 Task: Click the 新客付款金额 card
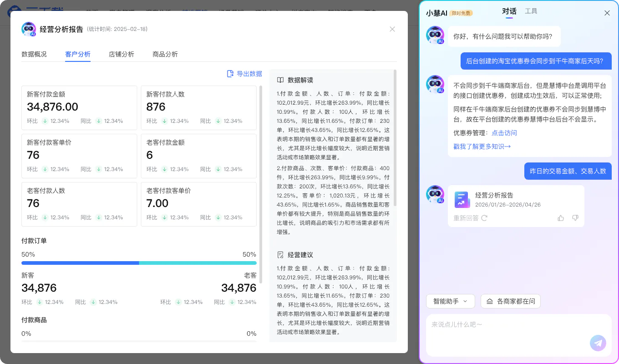79,108
